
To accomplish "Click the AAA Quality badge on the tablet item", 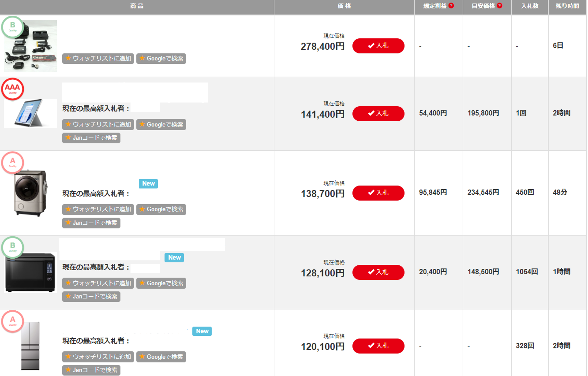I will pos(13,89).
